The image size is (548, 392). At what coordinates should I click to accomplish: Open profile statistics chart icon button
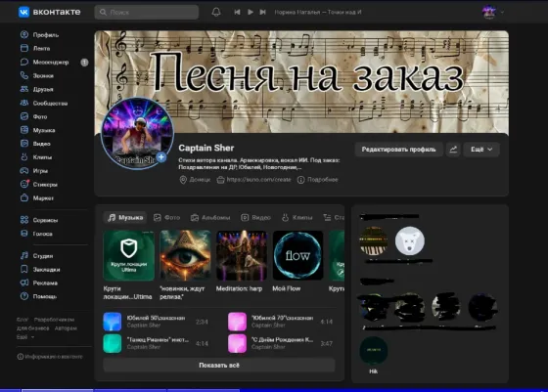[453, 150]
